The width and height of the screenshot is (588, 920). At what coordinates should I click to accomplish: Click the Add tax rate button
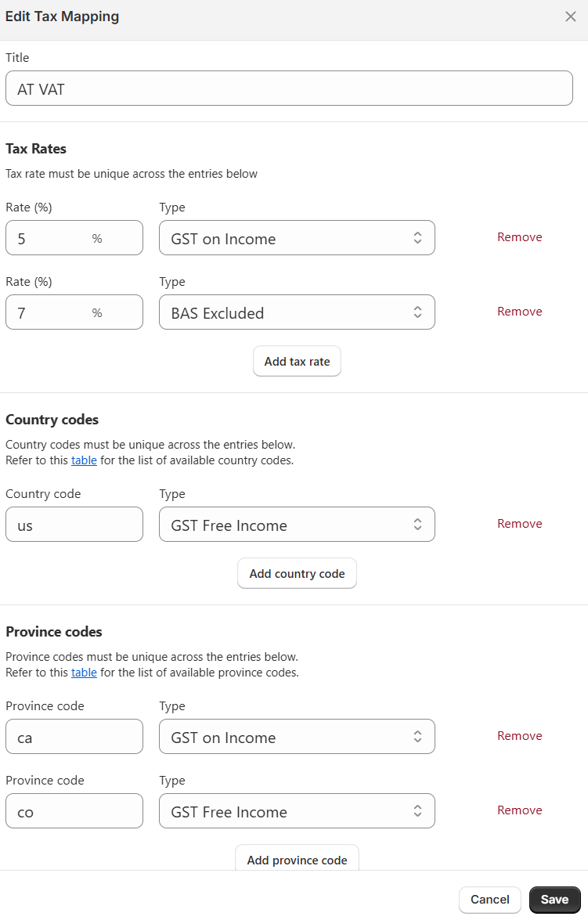[297, 362]
